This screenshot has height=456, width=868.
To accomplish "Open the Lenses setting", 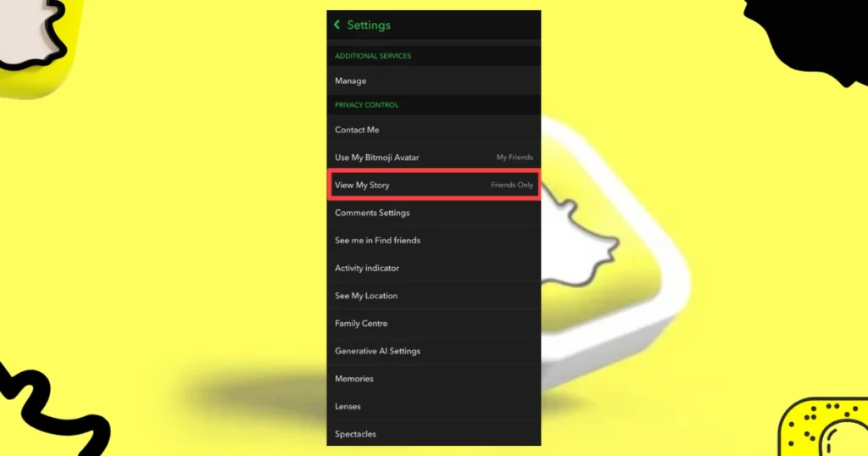I will coord(433,406).
